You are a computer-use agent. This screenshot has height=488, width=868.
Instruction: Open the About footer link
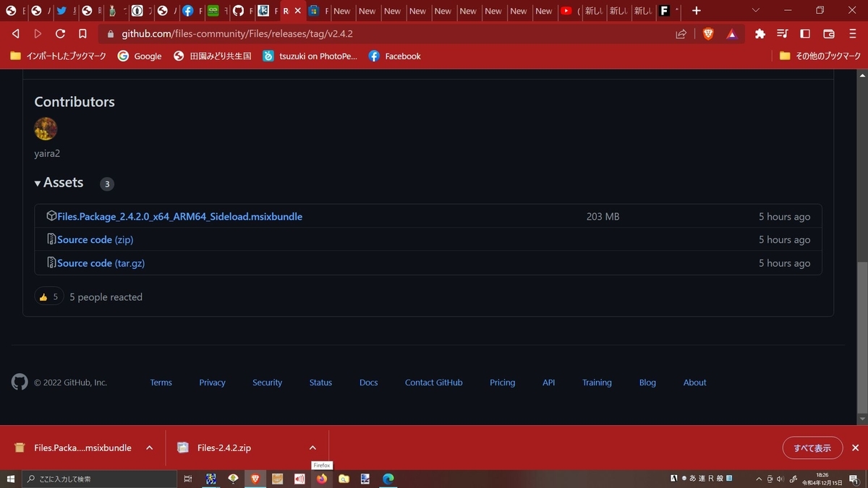coord(695,382)
